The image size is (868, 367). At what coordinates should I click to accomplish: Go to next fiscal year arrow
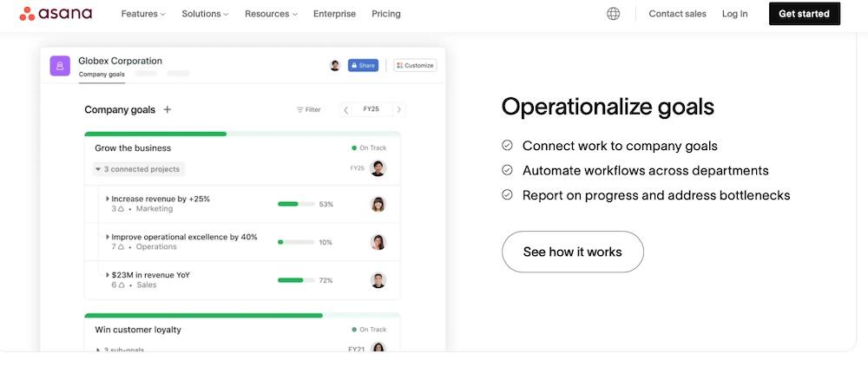coord(398,110)
